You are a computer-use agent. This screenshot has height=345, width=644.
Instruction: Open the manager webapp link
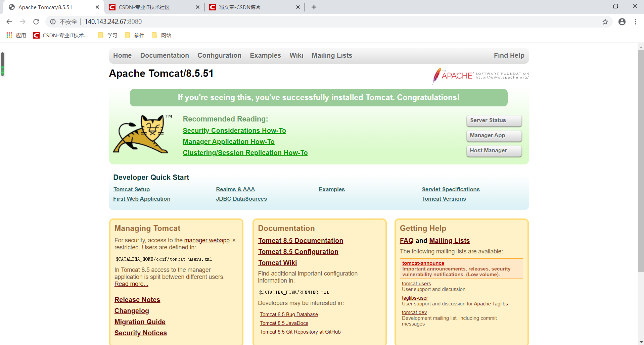pyautogui.click(x=207, y=240)
